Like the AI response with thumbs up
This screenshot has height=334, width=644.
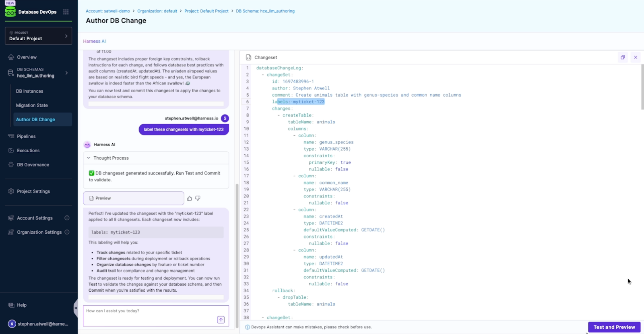coord(190,198)
